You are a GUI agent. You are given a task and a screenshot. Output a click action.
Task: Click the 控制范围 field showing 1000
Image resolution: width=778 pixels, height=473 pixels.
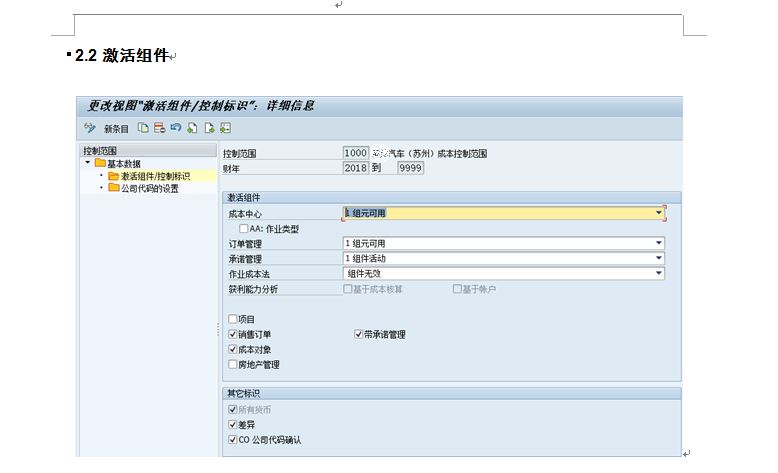click(356, 153)
